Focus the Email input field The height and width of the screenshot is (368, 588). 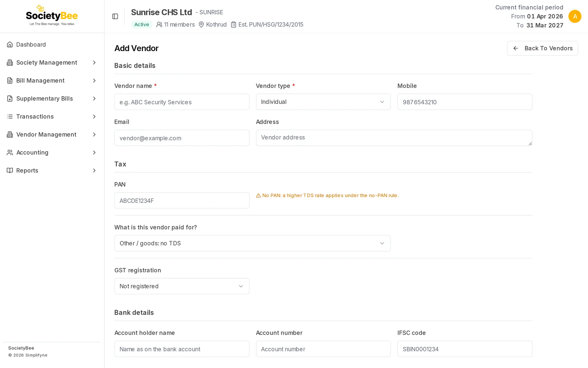pos(182,138)
